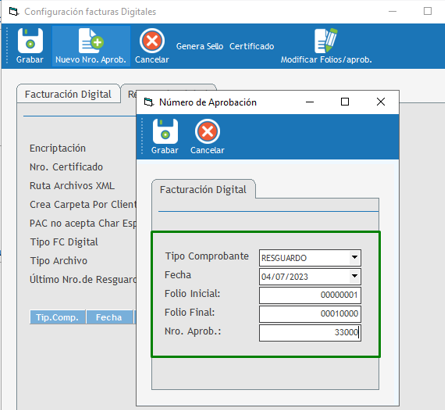Maximize the Número de Aprobación dialog
Image resolution: width=445 pixels, height=410 pixels.
[345, 102]
